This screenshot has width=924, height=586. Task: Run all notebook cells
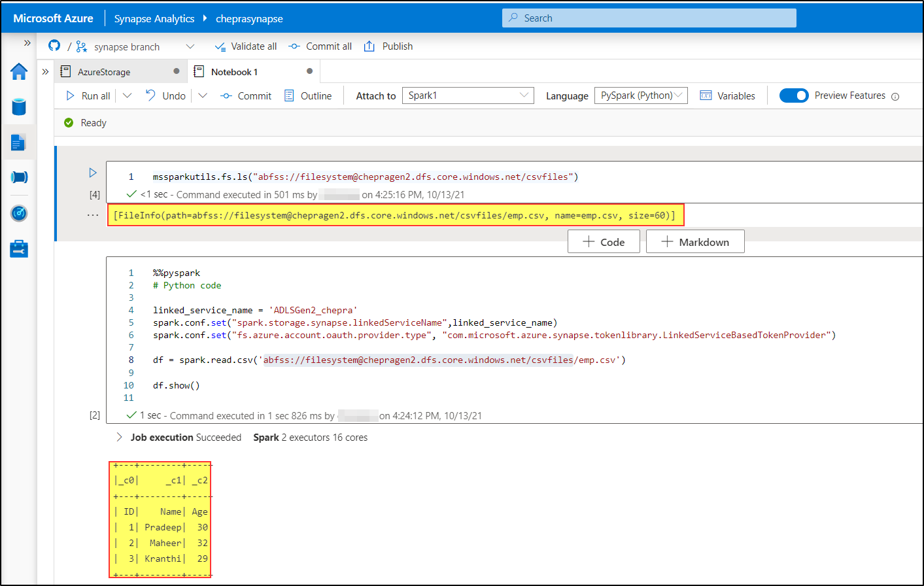(x=88, y=95)
